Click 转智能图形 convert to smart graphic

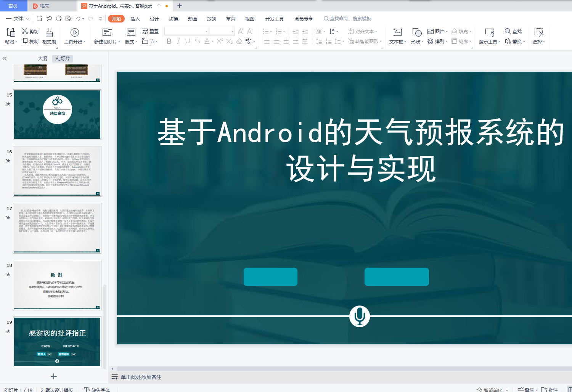click(x=365, y=41)
